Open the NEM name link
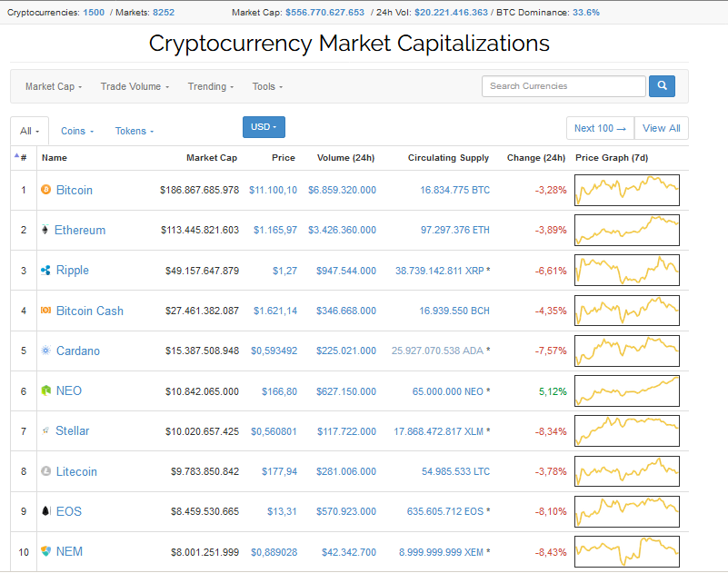The image size is (728, 573). pos(69,551)
